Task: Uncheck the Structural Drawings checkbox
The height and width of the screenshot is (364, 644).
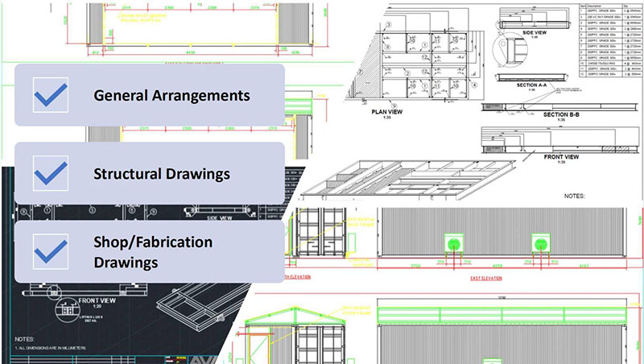Action: pos(51,173)
